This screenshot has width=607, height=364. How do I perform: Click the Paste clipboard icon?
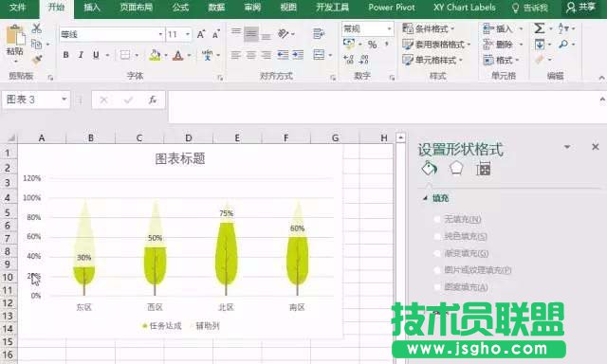tap(15, 36)
